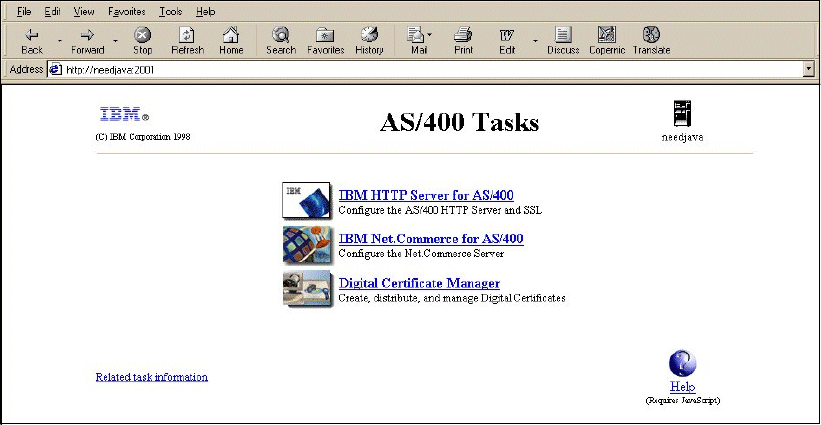Click the Help text link

pyautogui.click(x=683, y=387)
